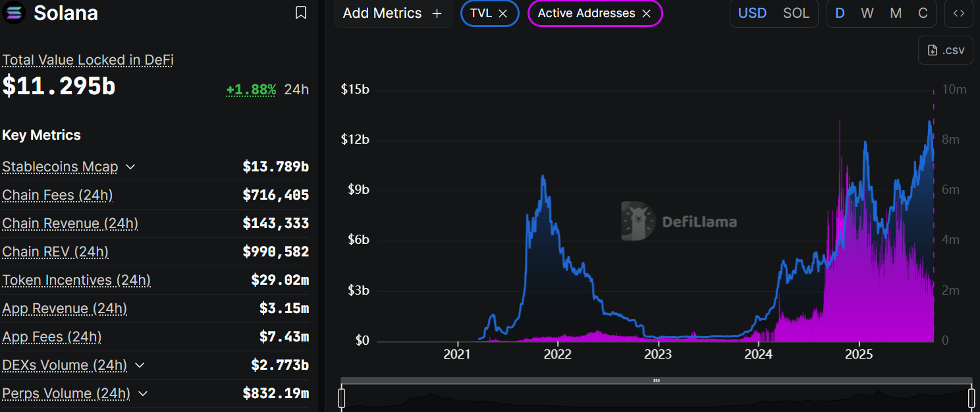Click the 2022 x-axis label

(x=558, y=355)
